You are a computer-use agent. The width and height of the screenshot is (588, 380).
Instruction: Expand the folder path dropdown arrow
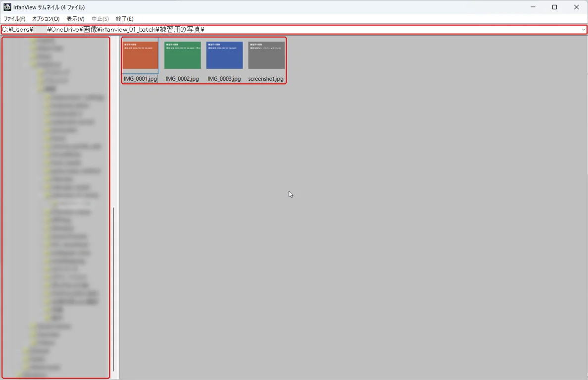pos(584,29)
